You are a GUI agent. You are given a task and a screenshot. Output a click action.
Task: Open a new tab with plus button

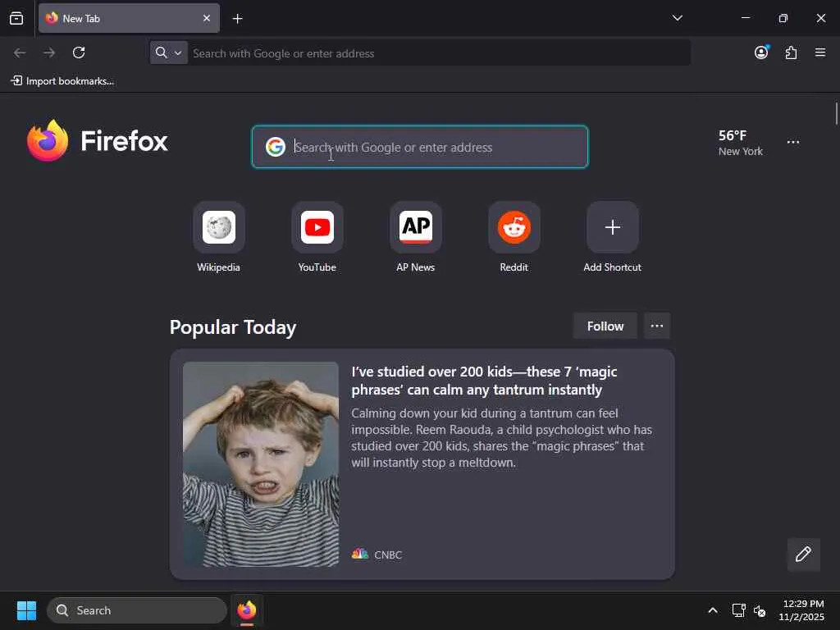click(x=237, y=19)
